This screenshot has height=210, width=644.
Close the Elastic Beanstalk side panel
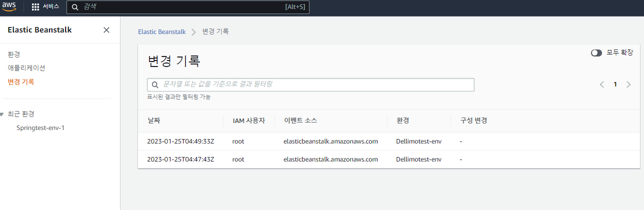click(106, 30)
